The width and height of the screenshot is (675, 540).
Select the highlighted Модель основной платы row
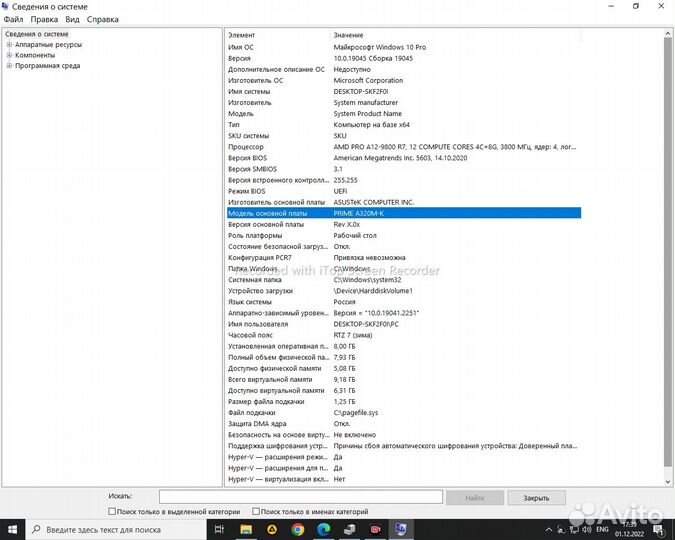[x=404, y=213]
